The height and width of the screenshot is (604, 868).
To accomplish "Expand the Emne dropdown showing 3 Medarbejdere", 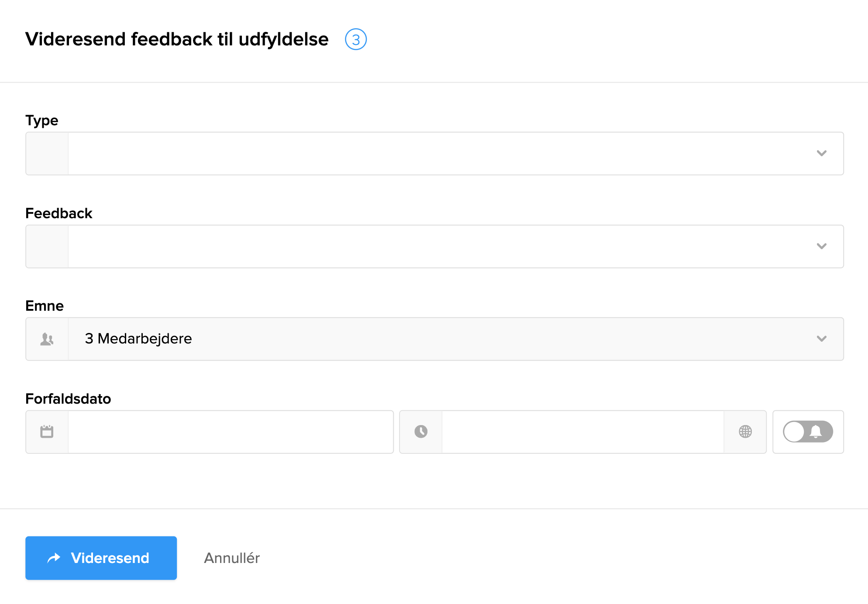I will (822, 339).
